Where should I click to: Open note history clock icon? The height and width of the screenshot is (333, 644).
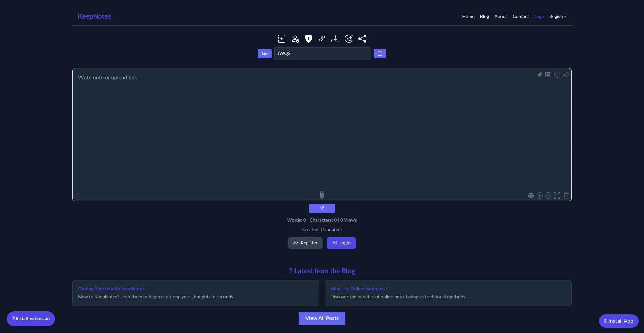coord(557,75)
